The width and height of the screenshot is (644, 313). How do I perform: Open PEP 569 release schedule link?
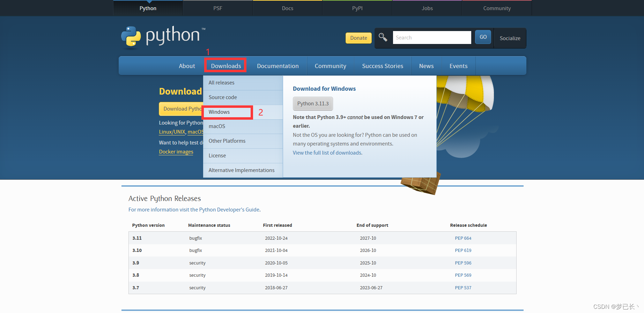pyautogui.click(x=463, y=275)
